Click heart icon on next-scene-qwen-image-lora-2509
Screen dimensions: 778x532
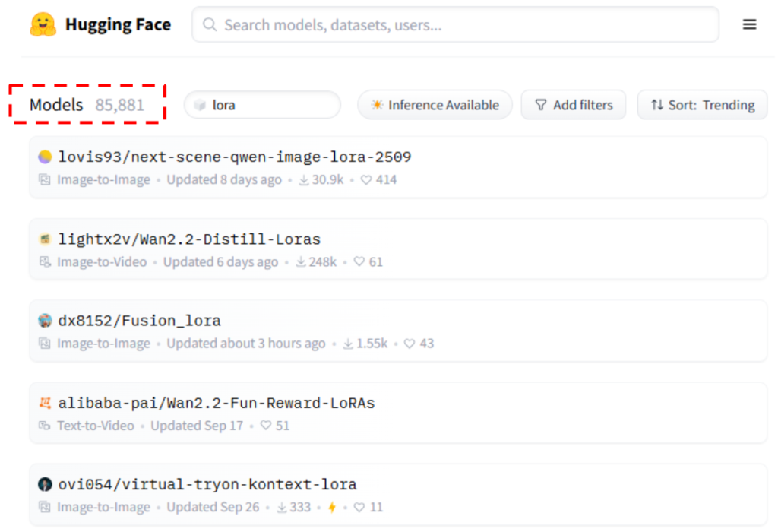point(366,180)
